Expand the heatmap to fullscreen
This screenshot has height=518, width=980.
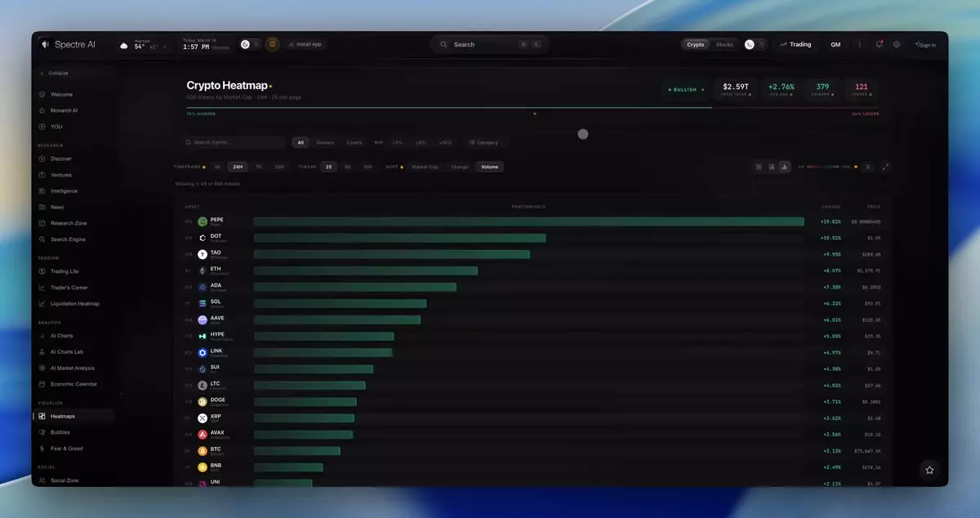tap(885, 167)
